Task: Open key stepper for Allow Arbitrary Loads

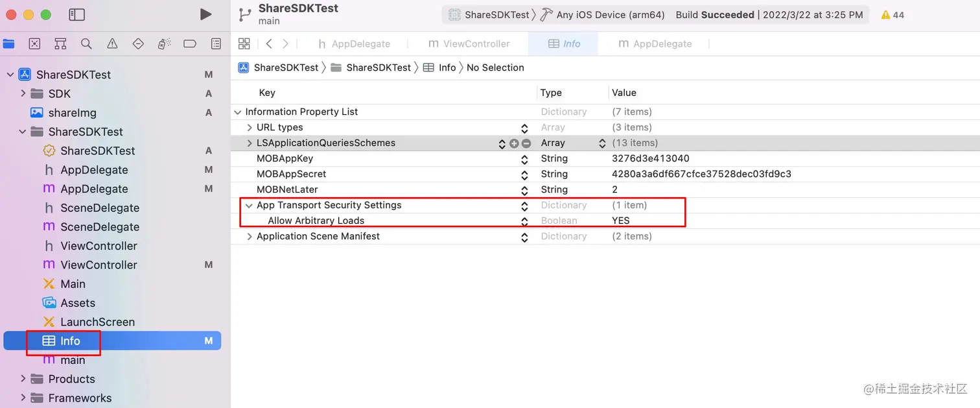Action: coord(524,221)
